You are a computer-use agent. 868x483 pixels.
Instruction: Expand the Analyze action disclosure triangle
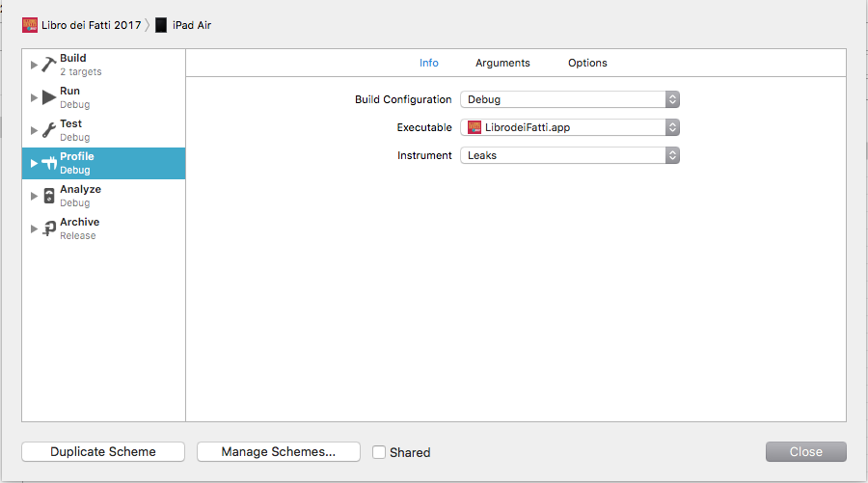coord(34,196)
